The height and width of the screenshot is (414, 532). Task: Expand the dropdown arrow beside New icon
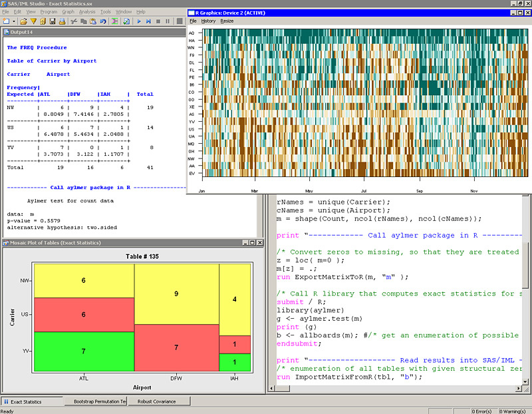(x=14, y=21)
